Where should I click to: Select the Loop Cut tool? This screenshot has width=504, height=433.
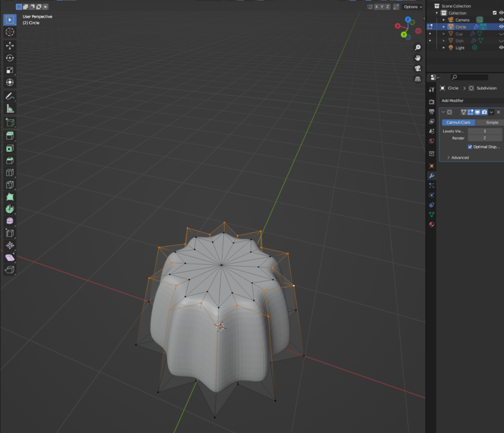click(x=10, y=173)
